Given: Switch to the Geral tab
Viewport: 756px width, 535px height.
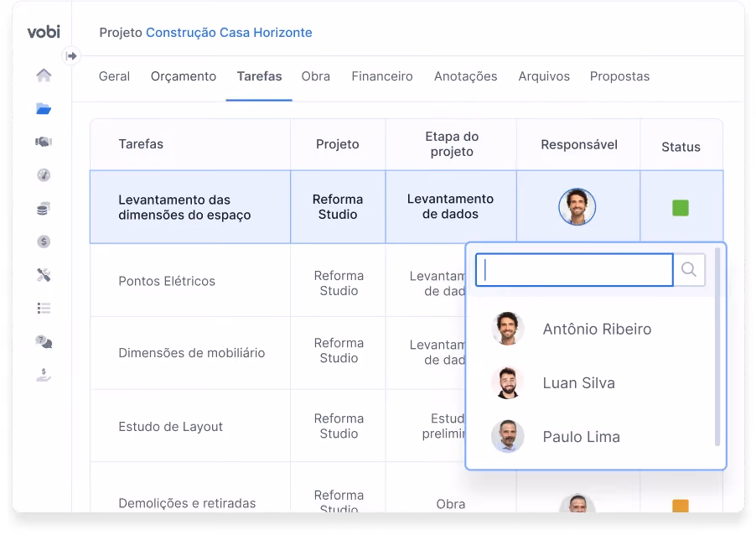Looking at the screenshot, I should point(114,76).
